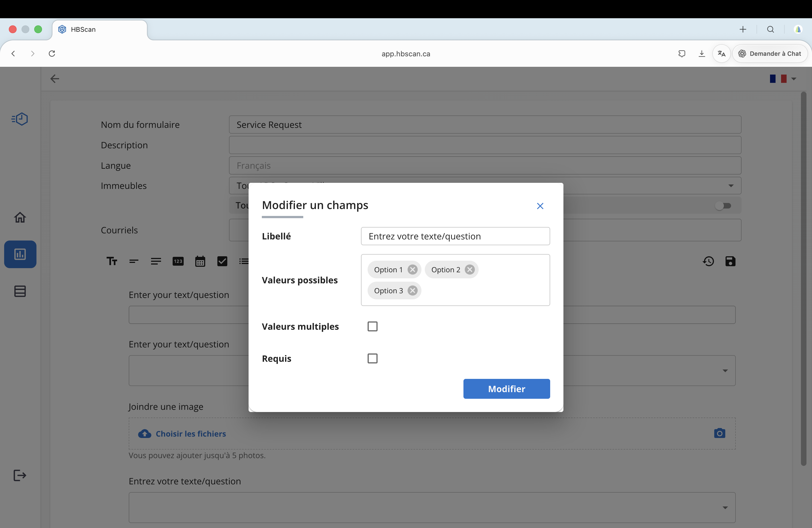Click the upload cloud icon
Image resolution: width=812 pixels, height=528 pixels.
145,434
